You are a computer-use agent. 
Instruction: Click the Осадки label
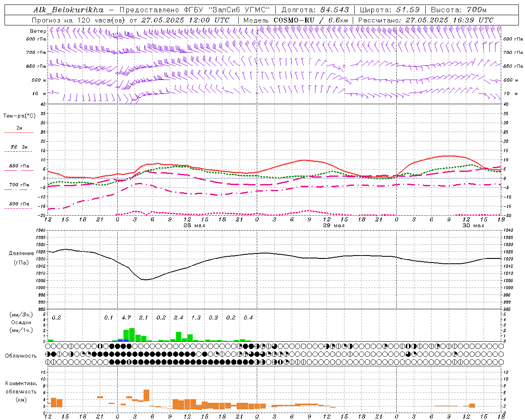click(x=21, y=322)
